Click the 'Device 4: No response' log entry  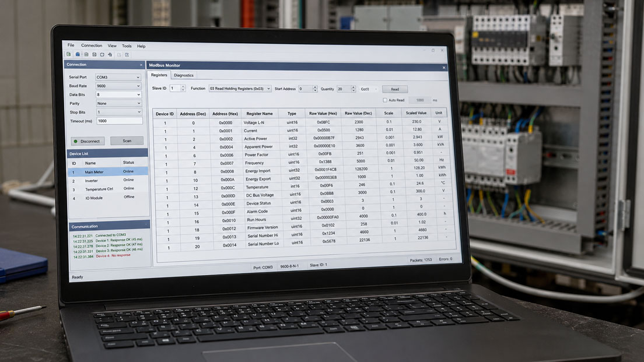point(101,256)
